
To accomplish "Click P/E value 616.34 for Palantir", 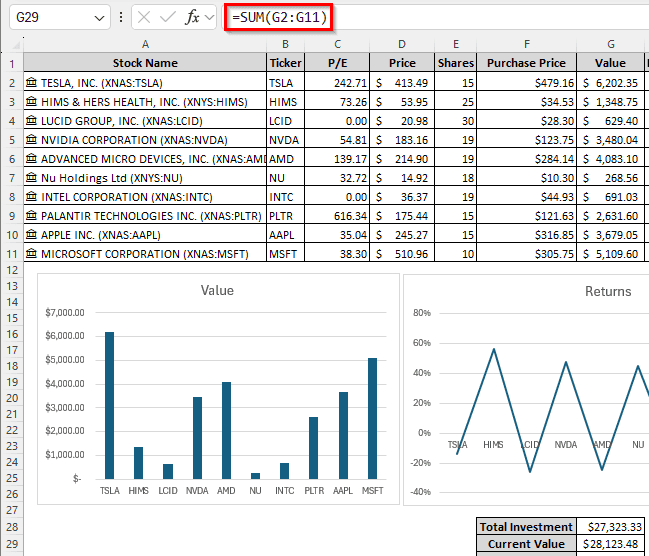I will point(337,216).
